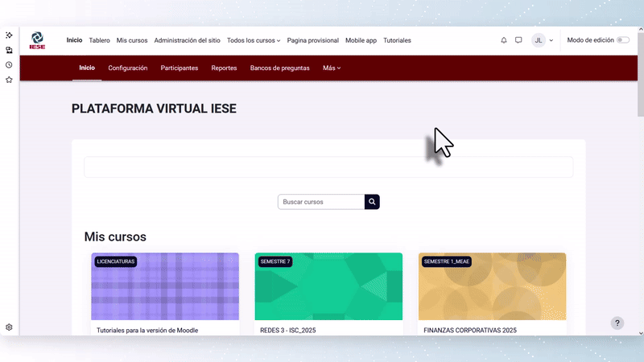This screenshot has height=362, width=644.
Task: Open the user menu chevron beside JL
Action: coord(551,40)
